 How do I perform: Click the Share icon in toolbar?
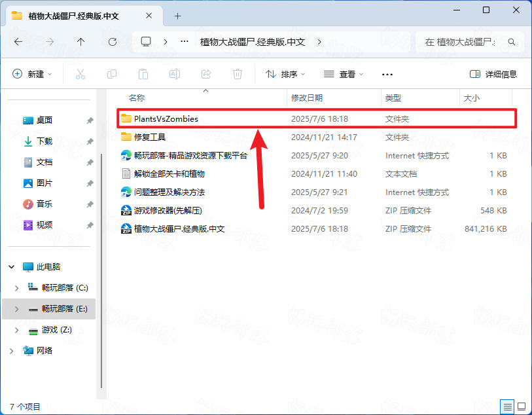point(206,74)
